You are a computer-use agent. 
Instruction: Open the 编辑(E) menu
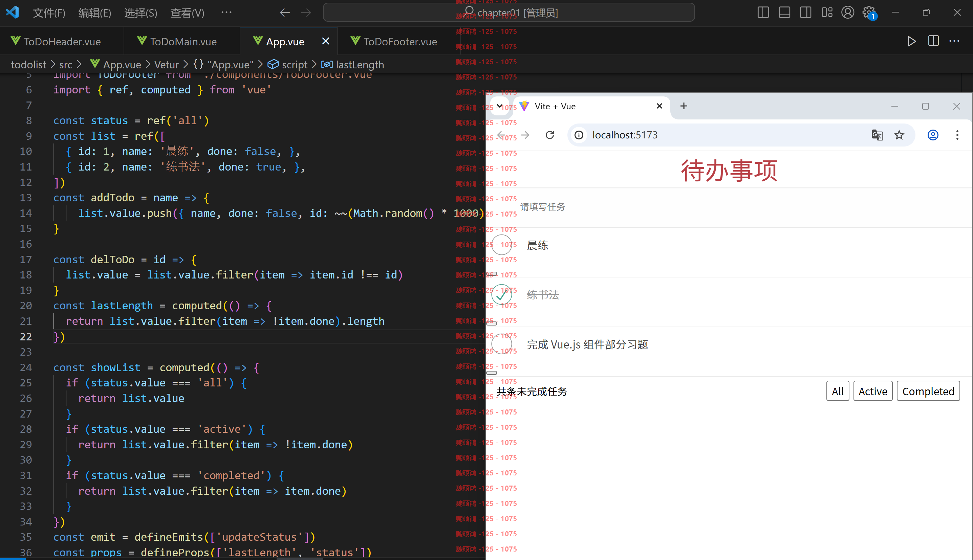[x=95, y=13]
